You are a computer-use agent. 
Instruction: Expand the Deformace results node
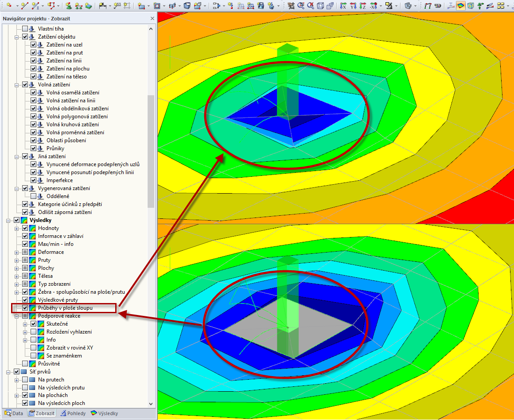coord(17,252)
